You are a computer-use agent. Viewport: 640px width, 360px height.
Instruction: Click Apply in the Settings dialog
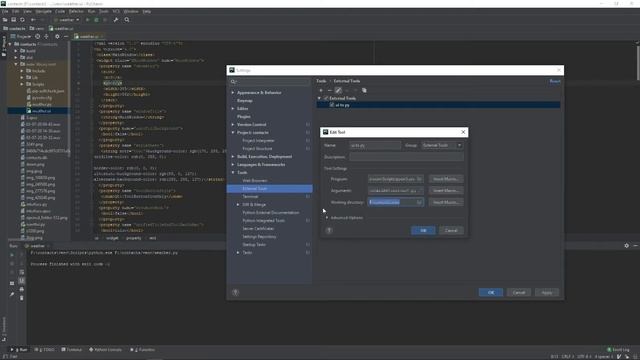(x=547, y=293)
